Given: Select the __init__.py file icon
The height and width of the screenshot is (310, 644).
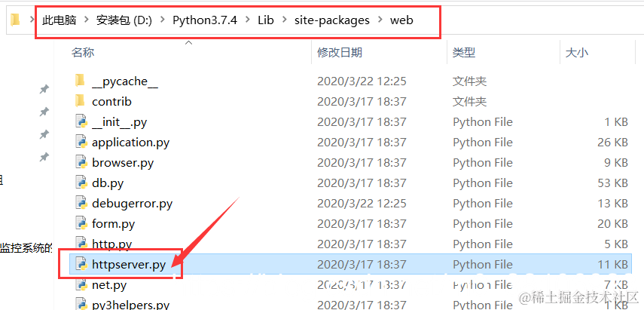Looking at the screenshot, I should [81, 121].
